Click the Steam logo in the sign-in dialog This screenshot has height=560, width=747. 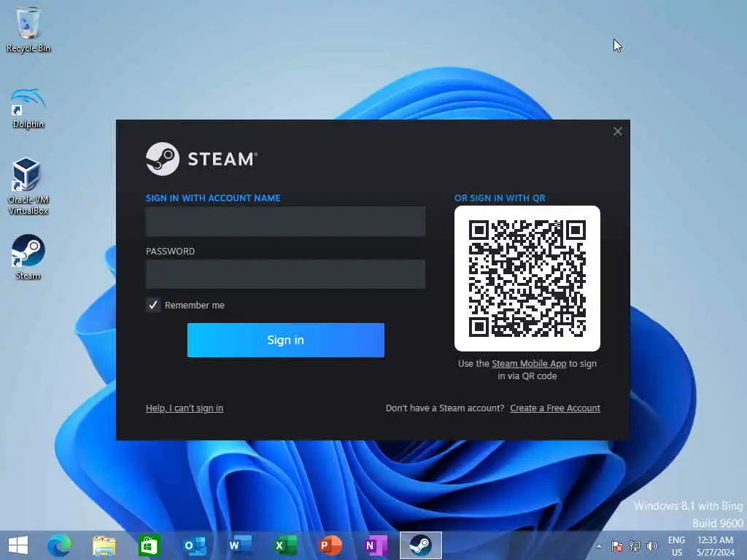[x=201, y=159]
